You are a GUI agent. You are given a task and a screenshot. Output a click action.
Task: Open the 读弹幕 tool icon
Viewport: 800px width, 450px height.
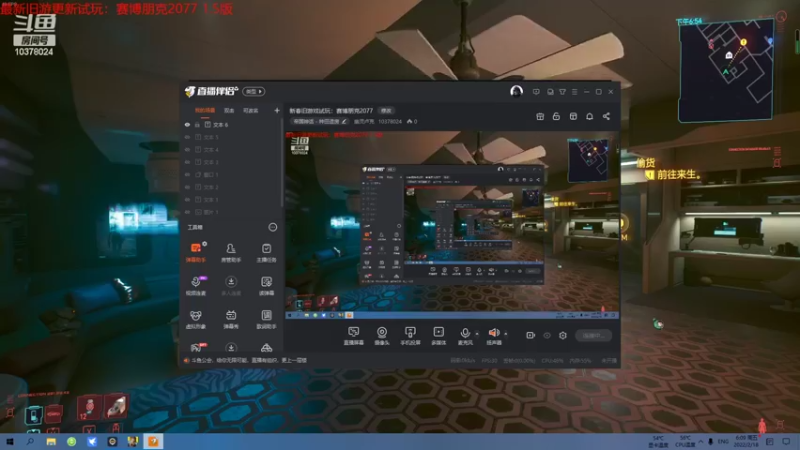click(266, 286)
